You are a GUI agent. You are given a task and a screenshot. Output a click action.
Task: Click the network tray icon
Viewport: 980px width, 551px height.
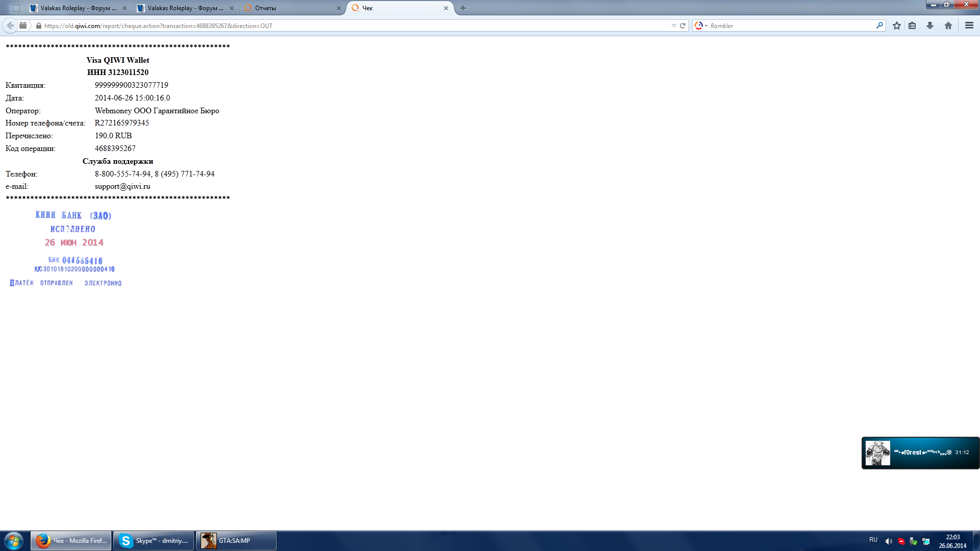pyautogui.click(x=926, y=541)
